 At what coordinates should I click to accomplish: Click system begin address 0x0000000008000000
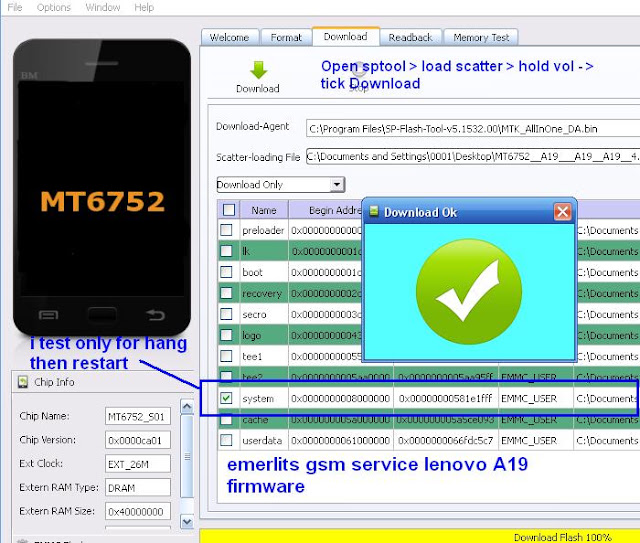pos(340,398)
